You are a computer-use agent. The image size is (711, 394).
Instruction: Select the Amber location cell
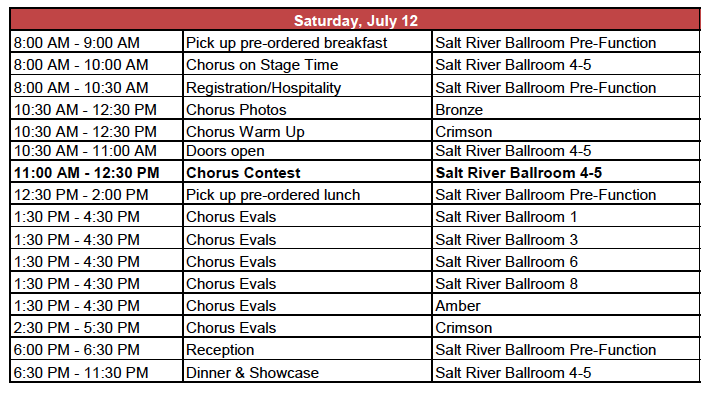pos(566,305)
